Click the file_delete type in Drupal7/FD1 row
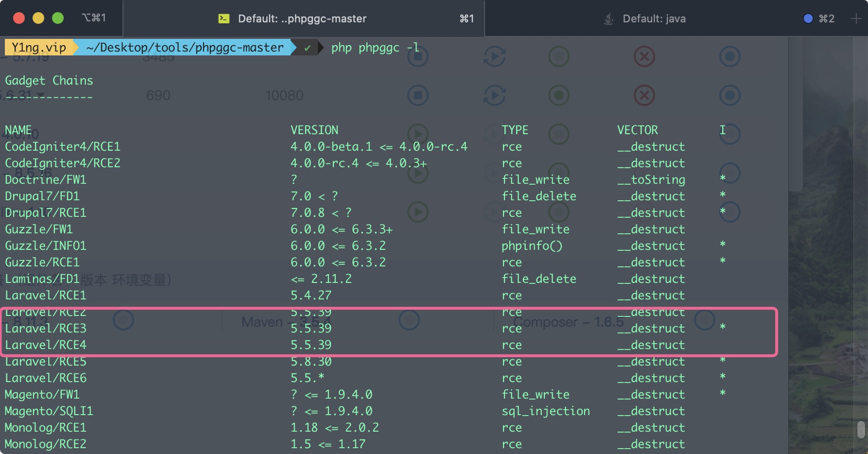This screenshot has height=454, width=868. point(539,196)
